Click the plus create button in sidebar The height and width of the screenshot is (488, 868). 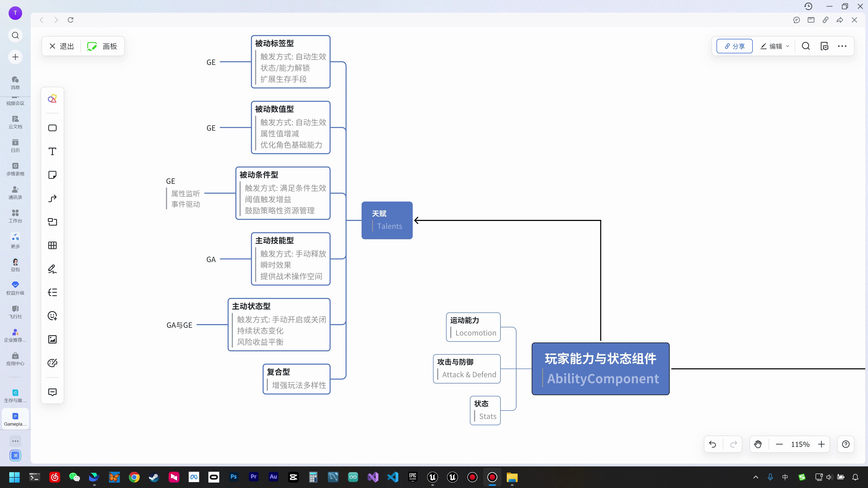coord(15,57)
